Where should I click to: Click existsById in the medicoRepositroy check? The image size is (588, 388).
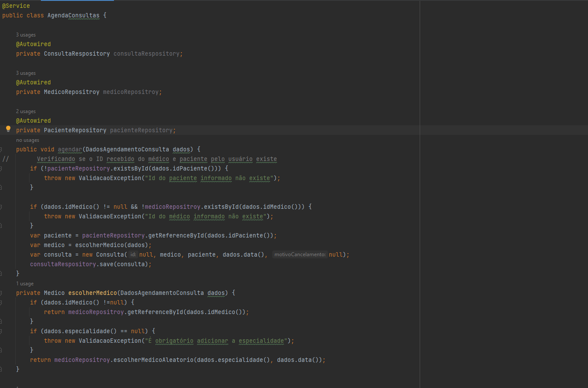coord(221,207)
